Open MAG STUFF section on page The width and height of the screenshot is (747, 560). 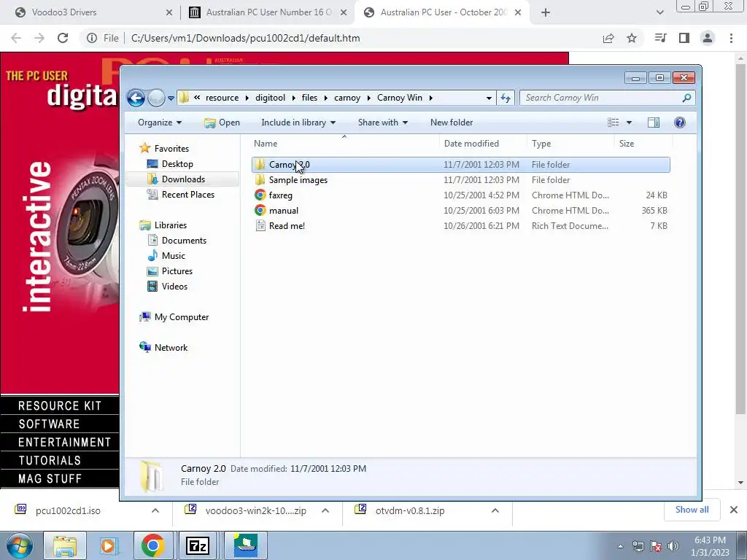coord(60,478)
